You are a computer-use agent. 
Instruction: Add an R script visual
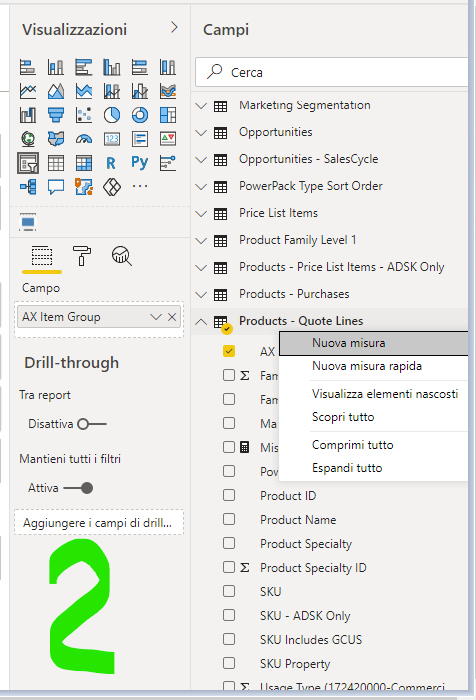112,163
